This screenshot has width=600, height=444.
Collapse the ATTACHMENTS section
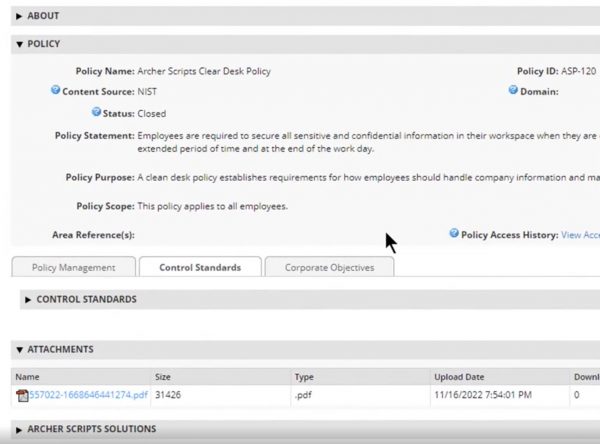pos(20,350)
